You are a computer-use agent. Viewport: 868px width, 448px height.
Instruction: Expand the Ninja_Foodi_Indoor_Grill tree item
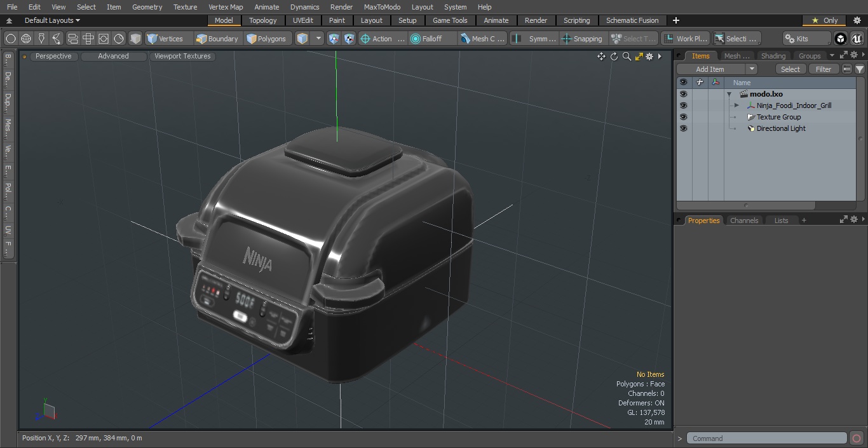tap(736, 105)
